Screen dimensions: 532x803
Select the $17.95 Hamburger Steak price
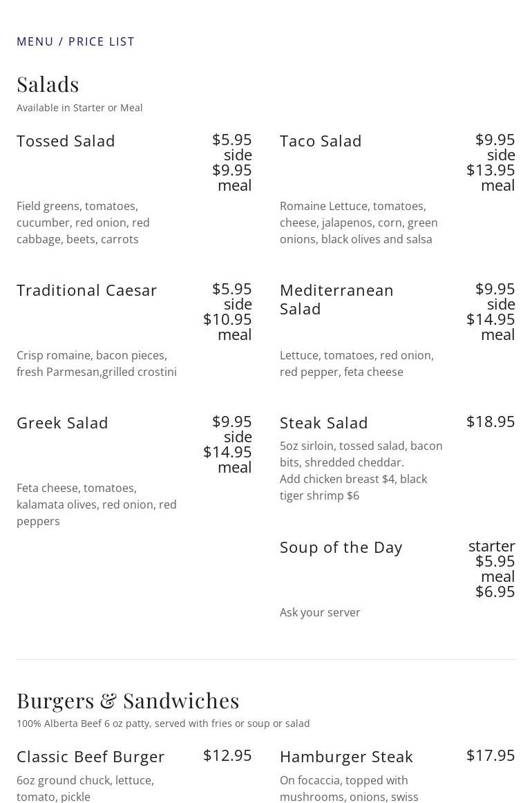(x=491, y=755)
